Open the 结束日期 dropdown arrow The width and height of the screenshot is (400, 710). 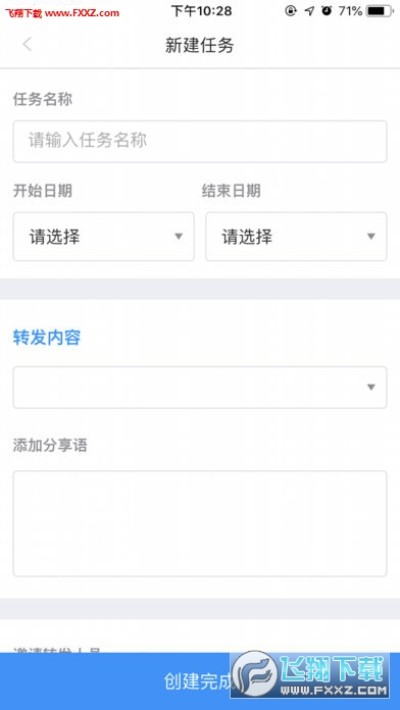[371, 236]
